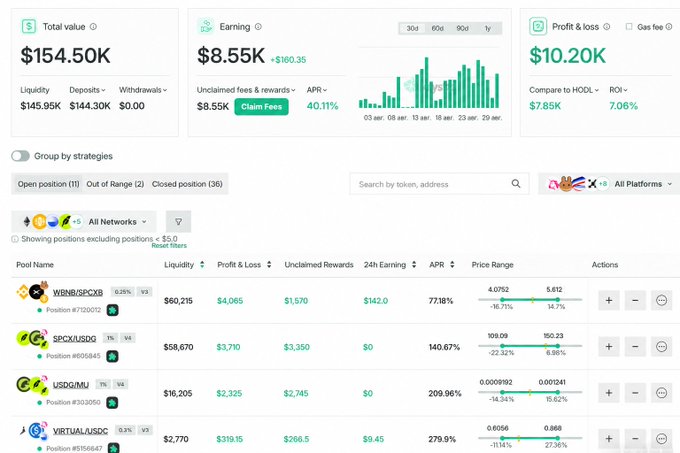Add liquidity to USDG/MU position
Image resolution: width=680 pixels, height=453 pixels.
[x=609, y=393]
